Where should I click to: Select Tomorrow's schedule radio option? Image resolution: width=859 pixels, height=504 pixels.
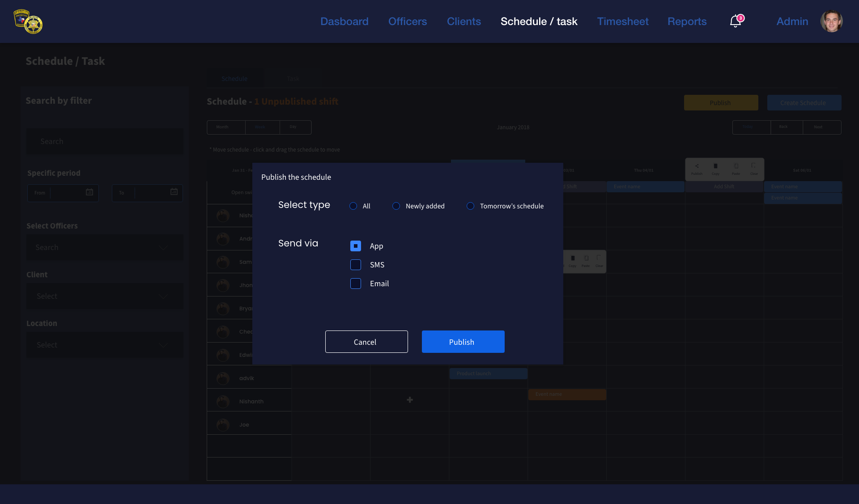(470, 206)
